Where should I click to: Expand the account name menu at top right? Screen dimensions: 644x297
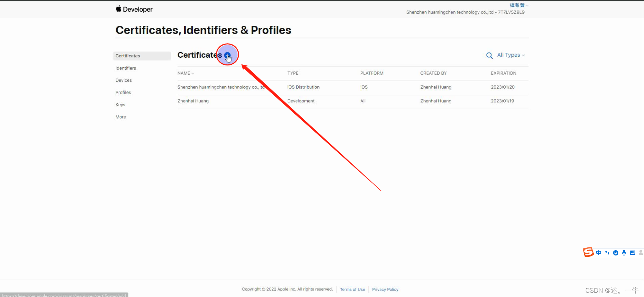click(x=519, y=5)
